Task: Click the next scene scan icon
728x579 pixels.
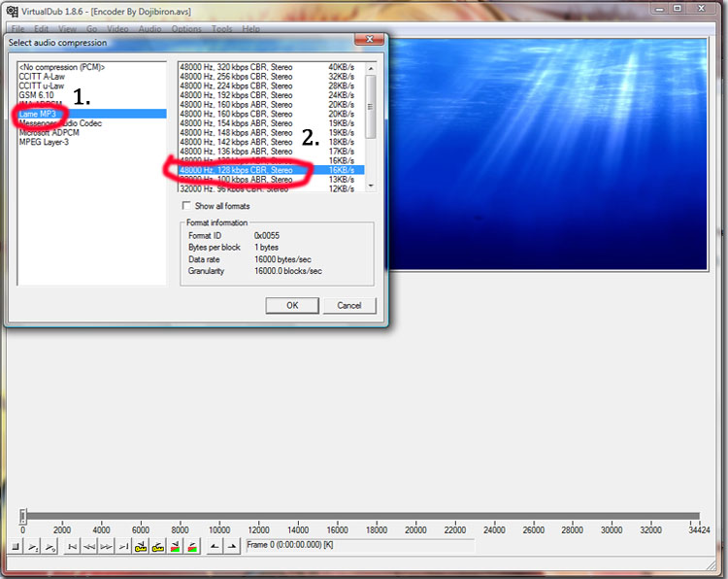Action: coord(192,547)
